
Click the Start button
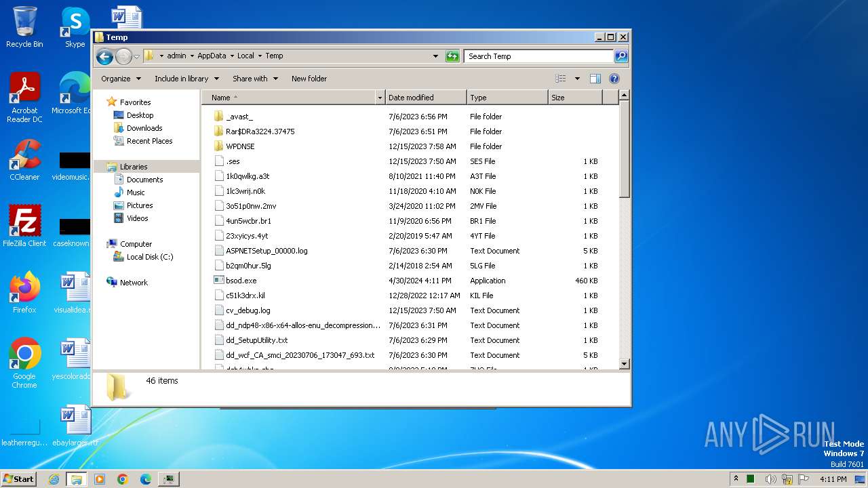point(19,479)
